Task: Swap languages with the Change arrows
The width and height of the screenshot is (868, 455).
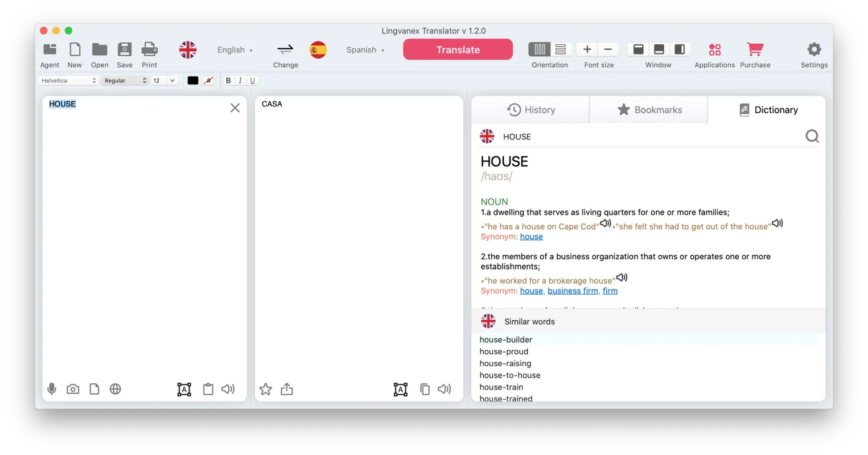Action: (x=285, y=49)
